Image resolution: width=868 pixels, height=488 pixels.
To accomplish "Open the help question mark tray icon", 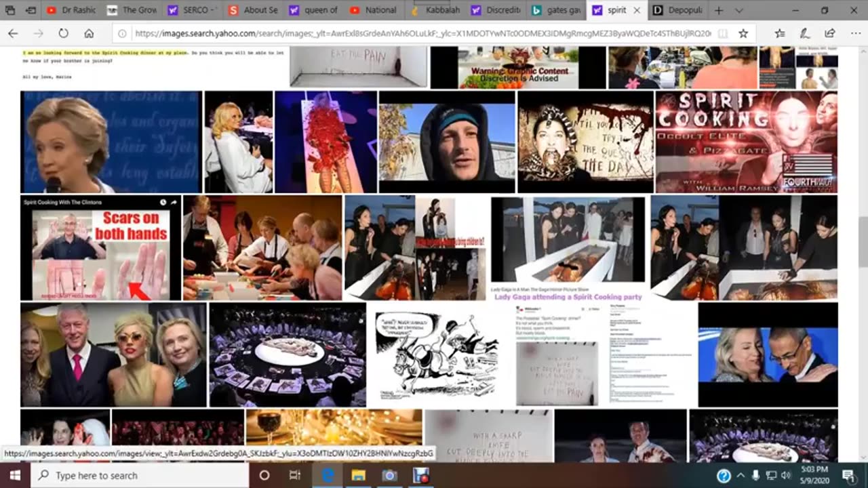I will [724, 475].
